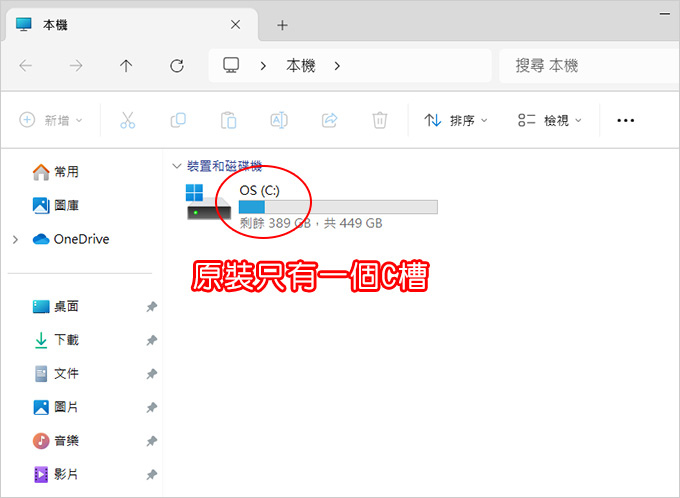Open the 新增 (New) dropdown
680x498 pixels.
51,120
